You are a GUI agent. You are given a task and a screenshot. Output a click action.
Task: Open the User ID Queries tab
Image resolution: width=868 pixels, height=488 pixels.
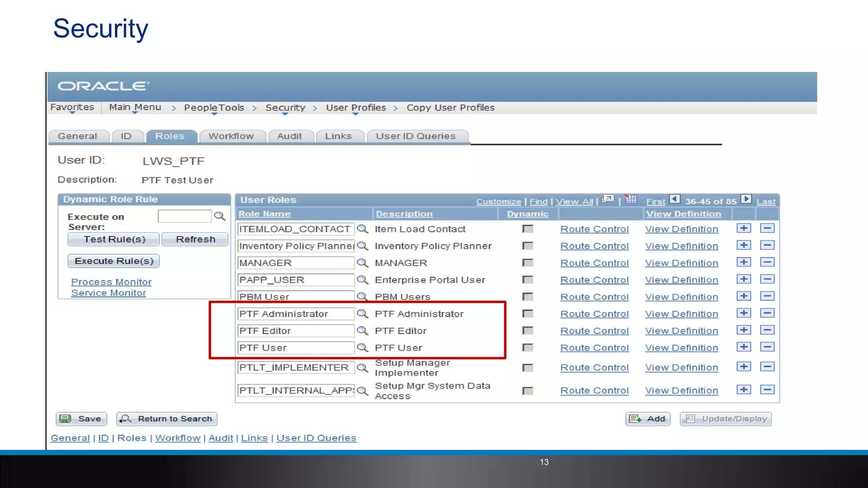coord(416,136)
